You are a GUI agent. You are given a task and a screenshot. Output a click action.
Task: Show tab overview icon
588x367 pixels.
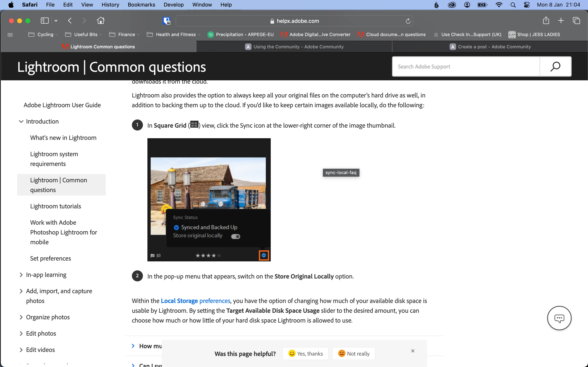(576, 21)
